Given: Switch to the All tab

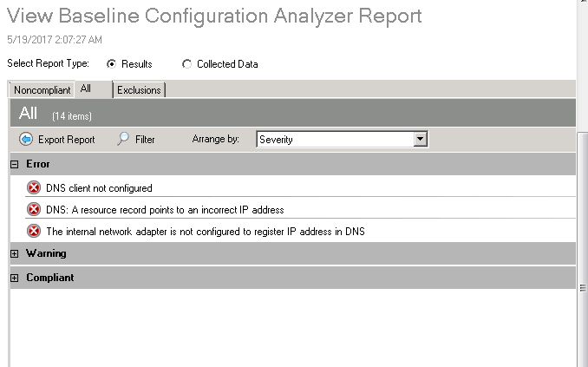Looking at the screenshot, I should (93, 89).
